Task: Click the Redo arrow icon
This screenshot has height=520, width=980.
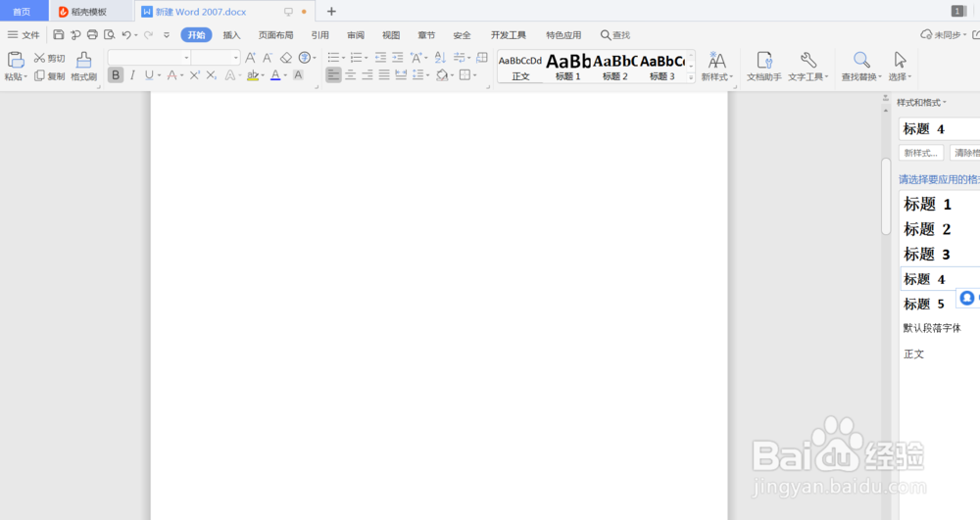Action: point(148,35)
